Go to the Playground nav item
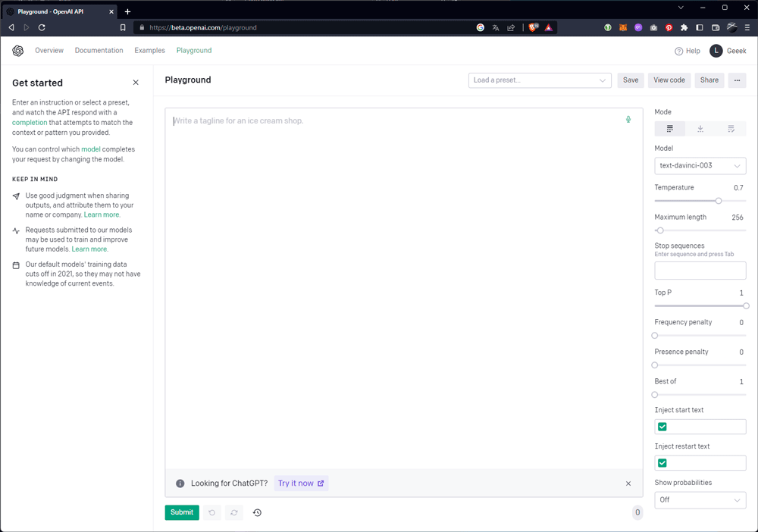 point(194,50)
